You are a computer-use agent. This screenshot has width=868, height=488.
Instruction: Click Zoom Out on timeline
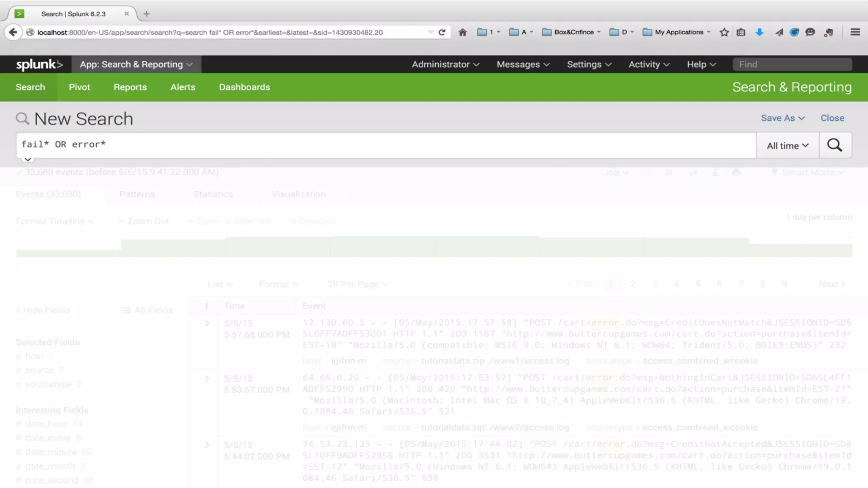(x=143, y=221)
